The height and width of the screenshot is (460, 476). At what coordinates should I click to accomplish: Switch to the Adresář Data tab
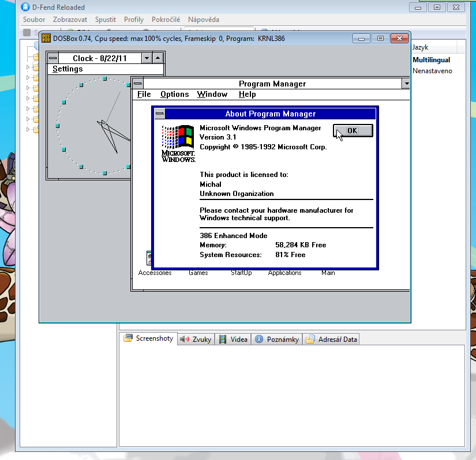pyautogui.click(x=331, y=340)
